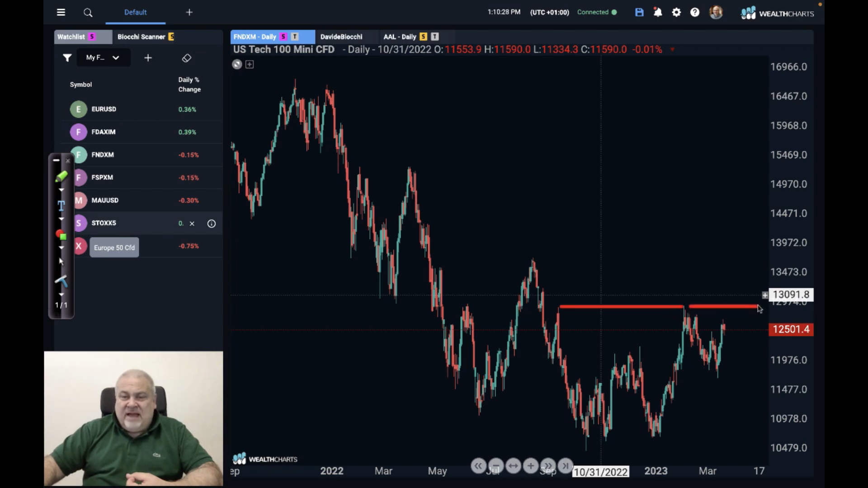Toggle the T badge on AAL tab
The width and height of the screenshot is (868, 488).
pos(434,37)
